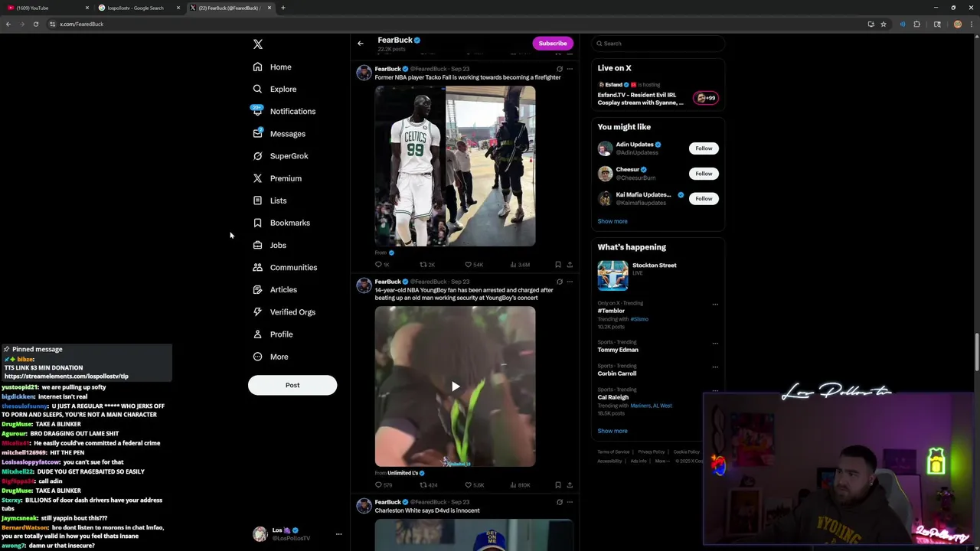Open Messages in the sidebar

coord(279,134)
